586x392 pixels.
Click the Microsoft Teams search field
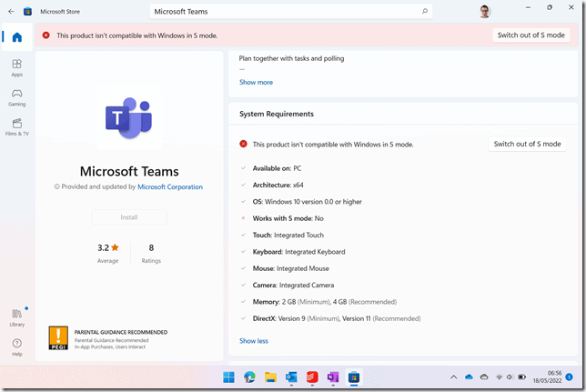pos(291,12)
